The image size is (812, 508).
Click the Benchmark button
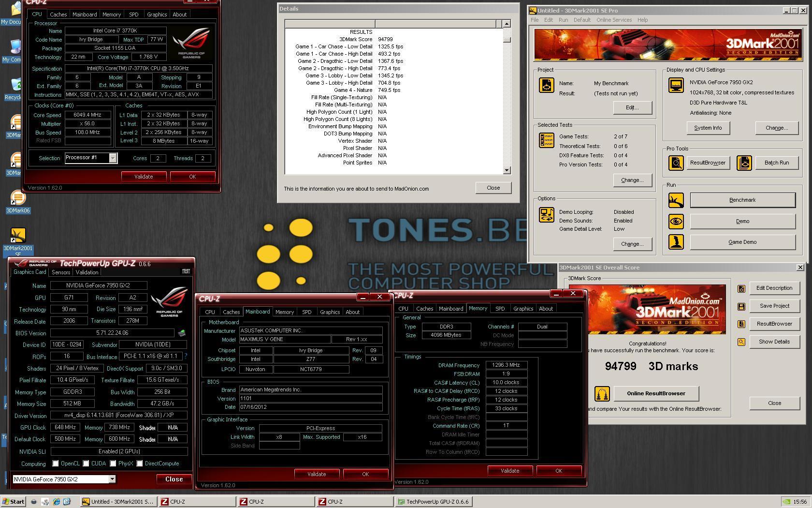[x=742, y=200]
